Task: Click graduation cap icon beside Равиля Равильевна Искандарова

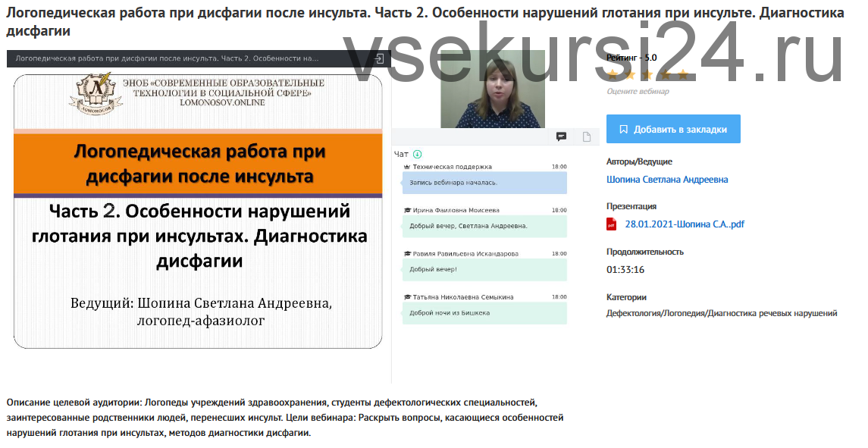Action: click(407, 254)
